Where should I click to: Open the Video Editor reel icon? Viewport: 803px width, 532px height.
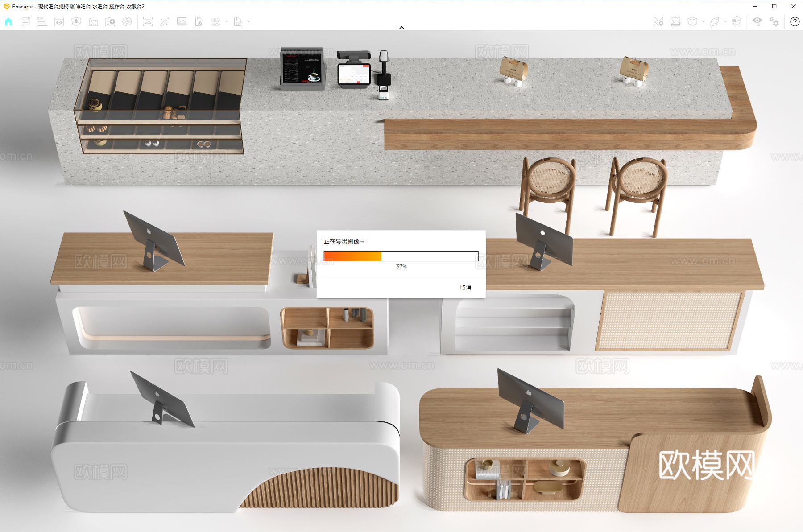[x=127, y=21]
